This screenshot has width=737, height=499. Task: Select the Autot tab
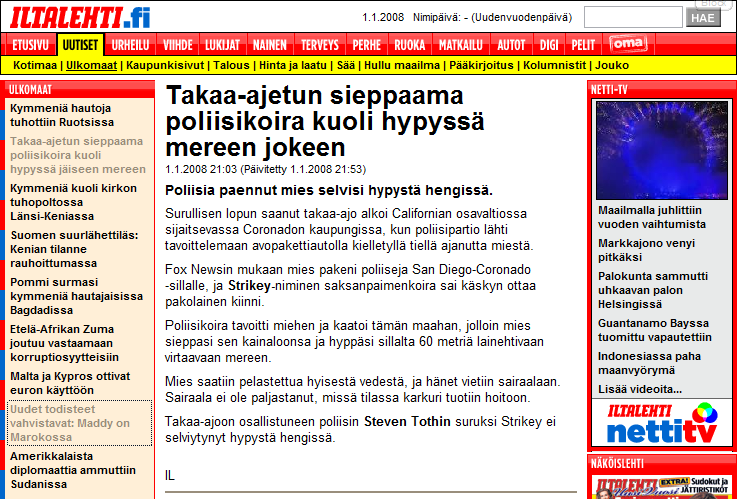click(511, 45)
